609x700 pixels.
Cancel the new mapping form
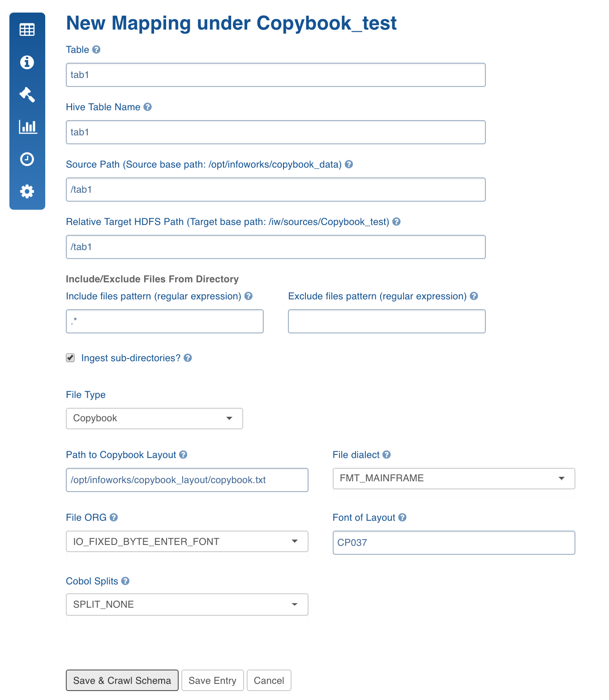pos(269,680)
